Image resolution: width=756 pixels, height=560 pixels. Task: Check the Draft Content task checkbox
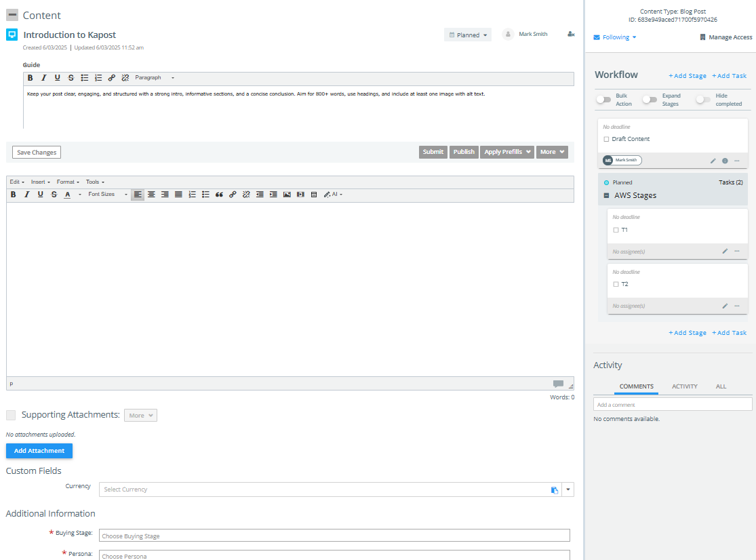606,139
